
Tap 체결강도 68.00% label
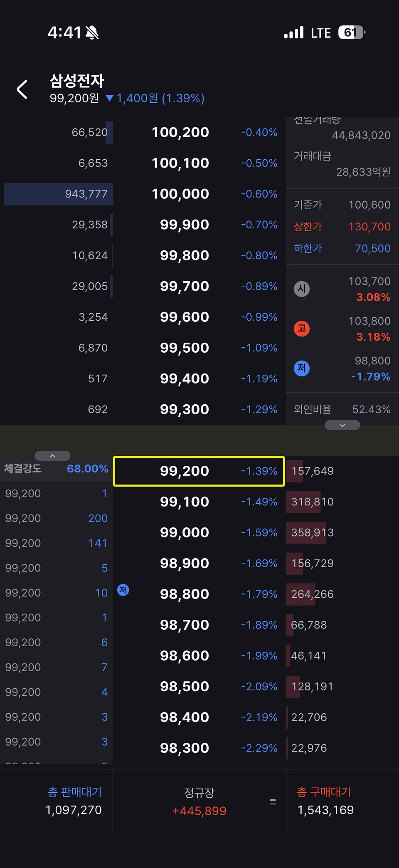coord(56,469)
